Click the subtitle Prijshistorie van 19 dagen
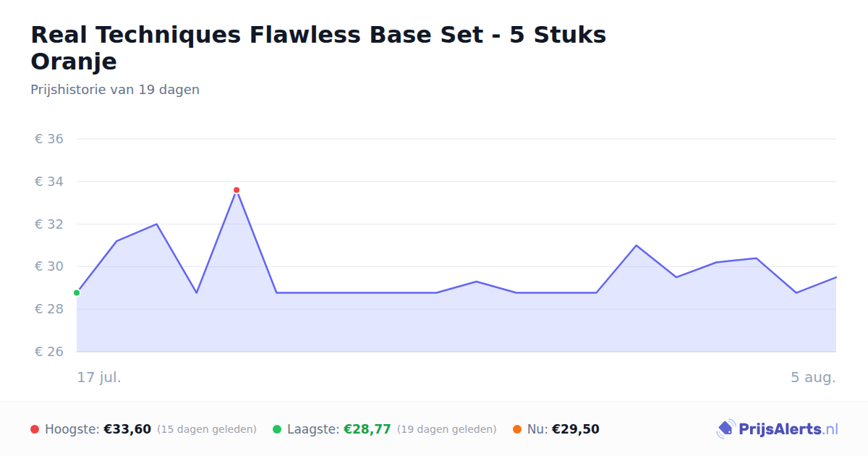Image resolution: width=868 pixels, height=456 pixels. (x=115, y=90)
